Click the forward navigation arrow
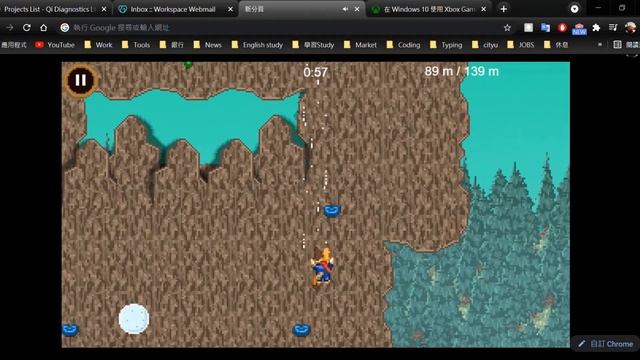Screen dimensions: 640x360 click(10, 27)
